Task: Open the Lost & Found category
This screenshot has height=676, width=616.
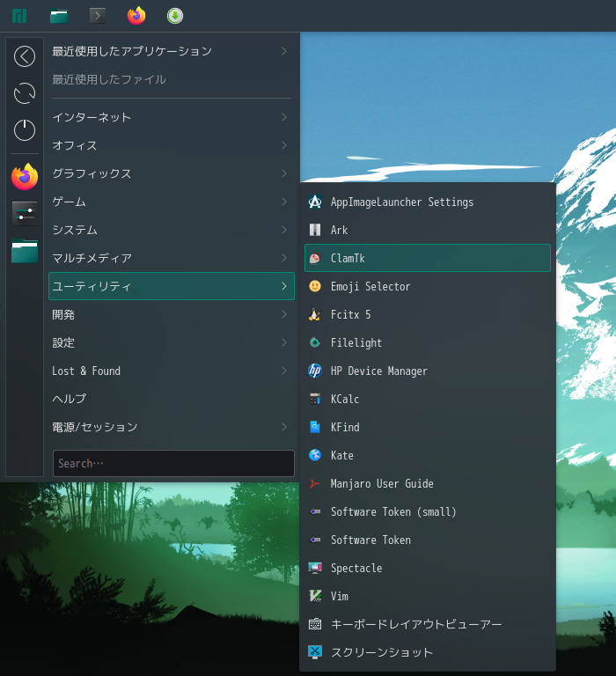Action: pyautogui.click(x=172, y=371)
